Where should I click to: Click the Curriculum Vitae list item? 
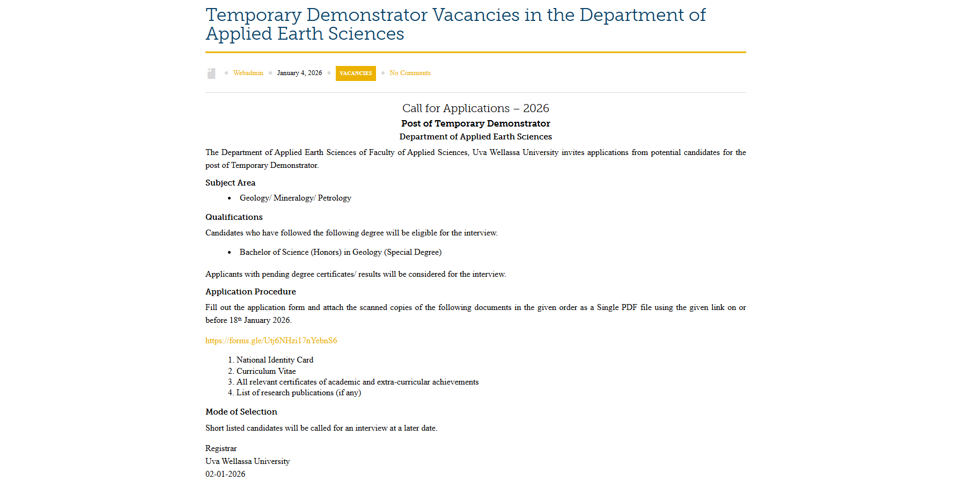coord(266,371)
